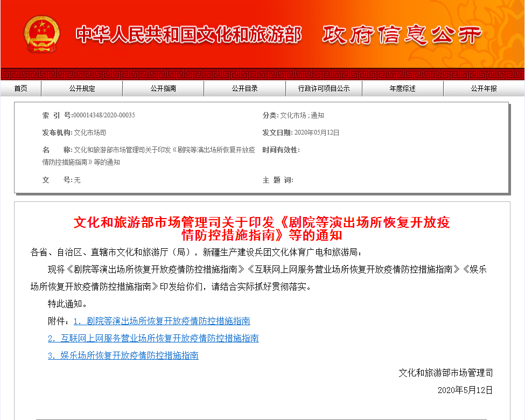The width and height of the screenshot is (525, 420).
Task: Open the 公开目录 menu item
Action: point(244,89)
